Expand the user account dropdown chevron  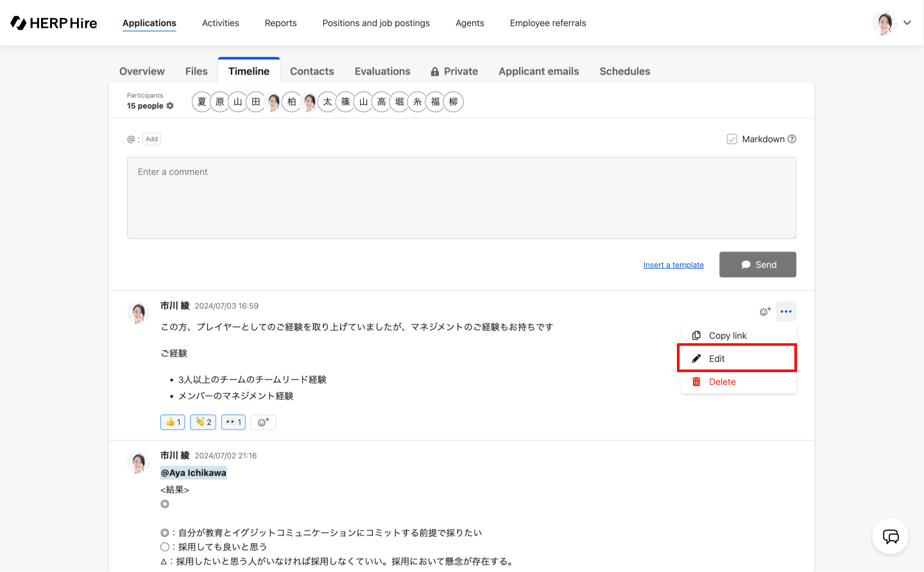pos(907,23)
